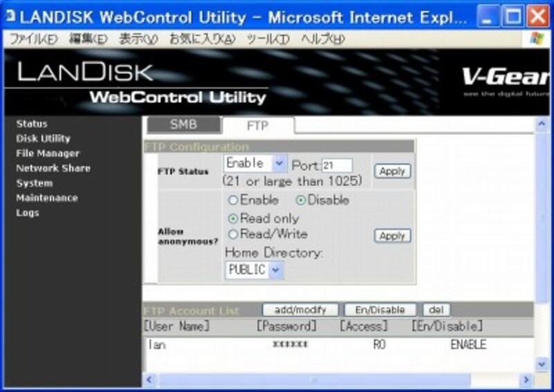Screen dimensions: 554x392
Task: Open the ツール(T) menu
Action: click(268, 39)
